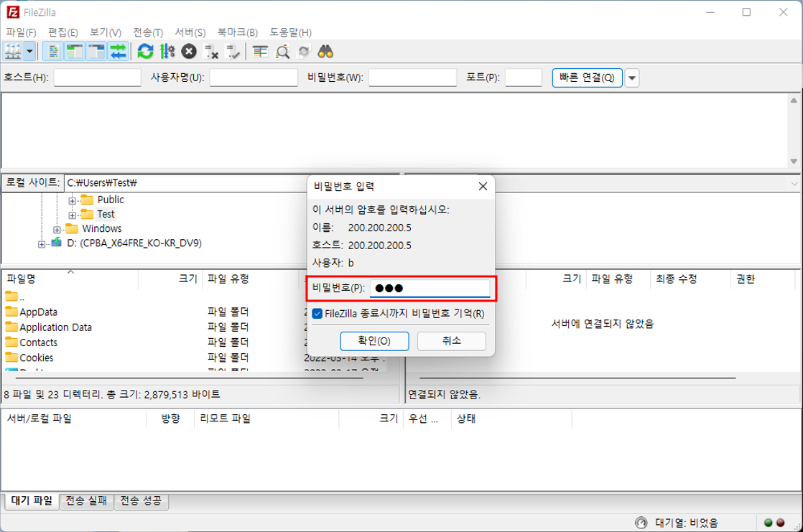
Task: Refresh file and folder lists
Action: 145,52
